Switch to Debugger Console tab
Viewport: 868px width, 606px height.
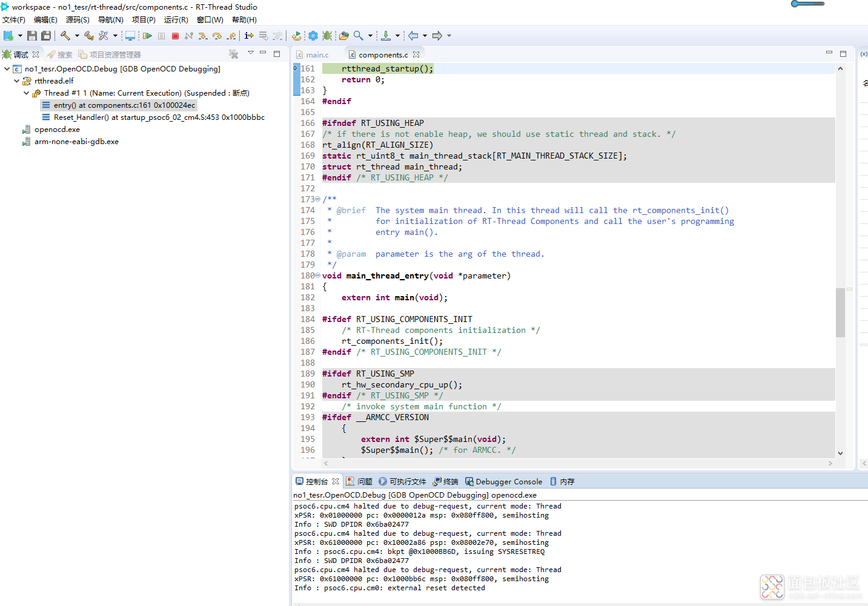click(504, 482)
